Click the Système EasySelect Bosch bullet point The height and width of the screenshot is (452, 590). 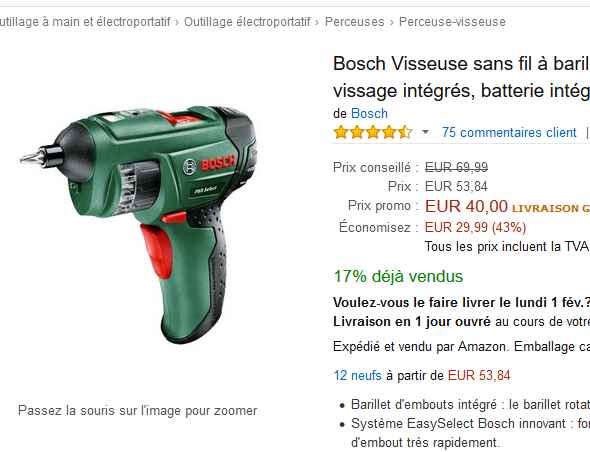[465, 433]
